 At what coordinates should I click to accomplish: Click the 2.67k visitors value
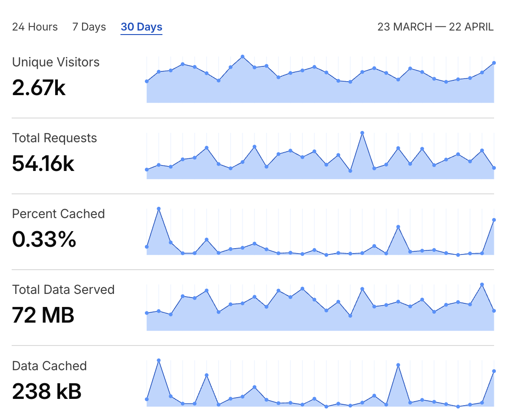[39, 88]
